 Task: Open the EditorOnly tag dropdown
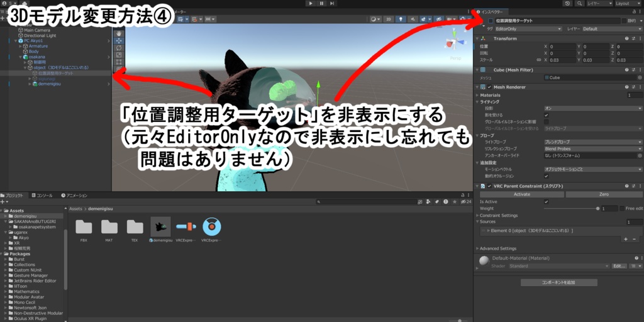[x=528, y=29]
